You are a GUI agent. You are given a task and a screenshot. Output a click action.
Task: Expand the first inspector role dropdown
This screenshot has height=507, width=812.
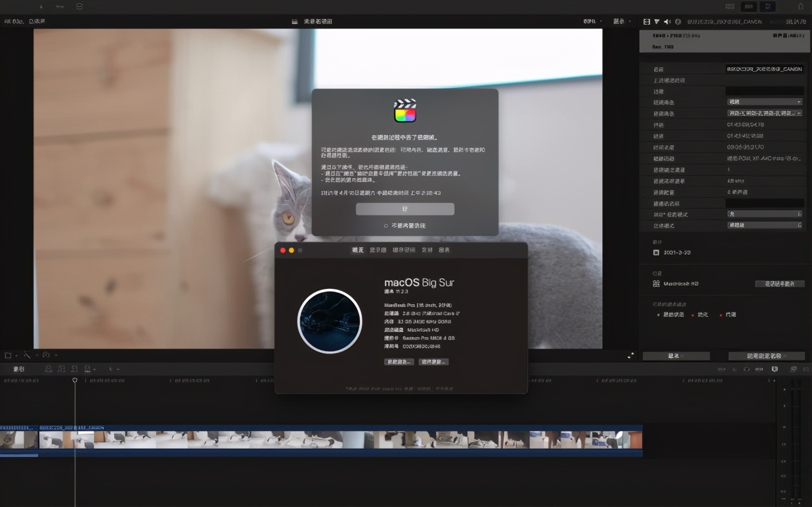click(764, 102)
